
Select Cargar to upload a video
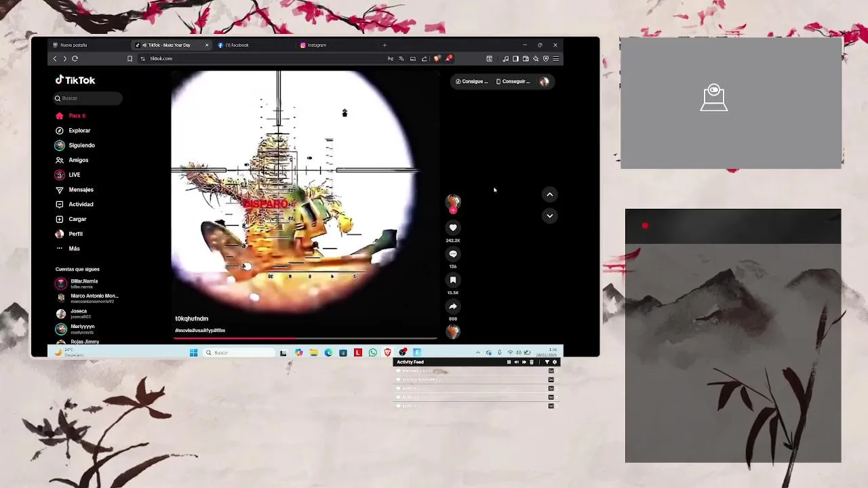71,219
